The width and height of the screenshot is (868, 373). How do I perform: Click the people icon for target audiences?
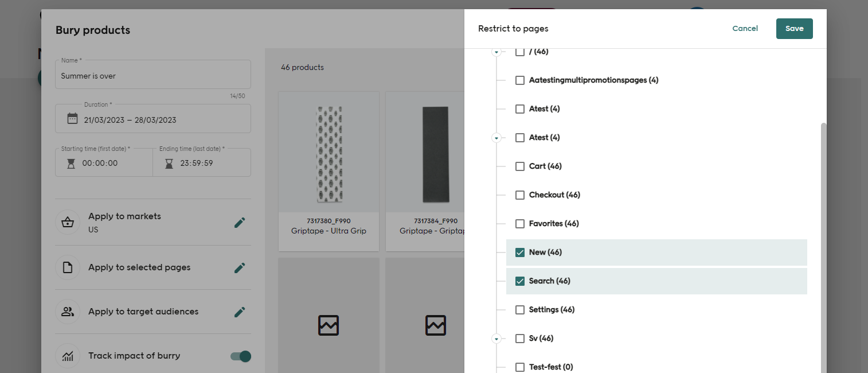(68, 312)
